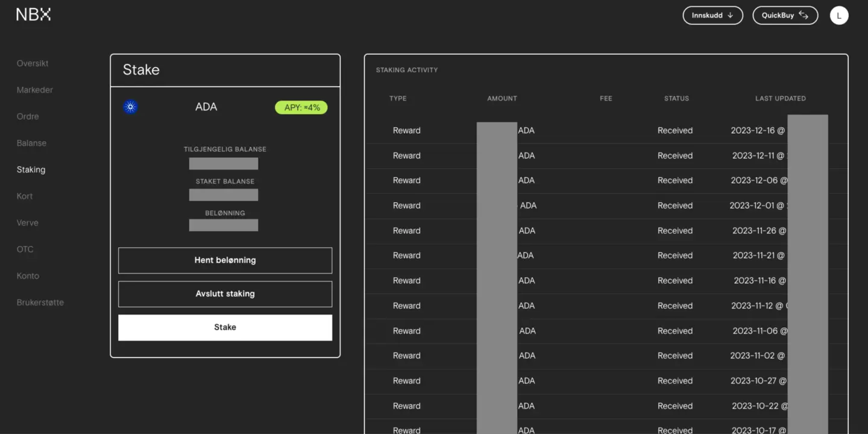868x434 pixels.
Task: Click the white Stake button
Action: coord(225,327)
